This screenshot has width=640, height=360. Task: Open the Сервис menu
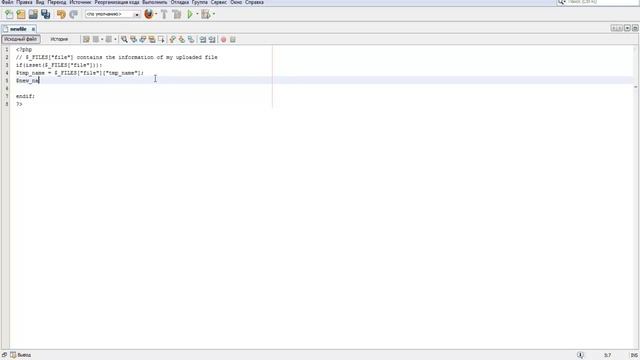pos(219,2)
